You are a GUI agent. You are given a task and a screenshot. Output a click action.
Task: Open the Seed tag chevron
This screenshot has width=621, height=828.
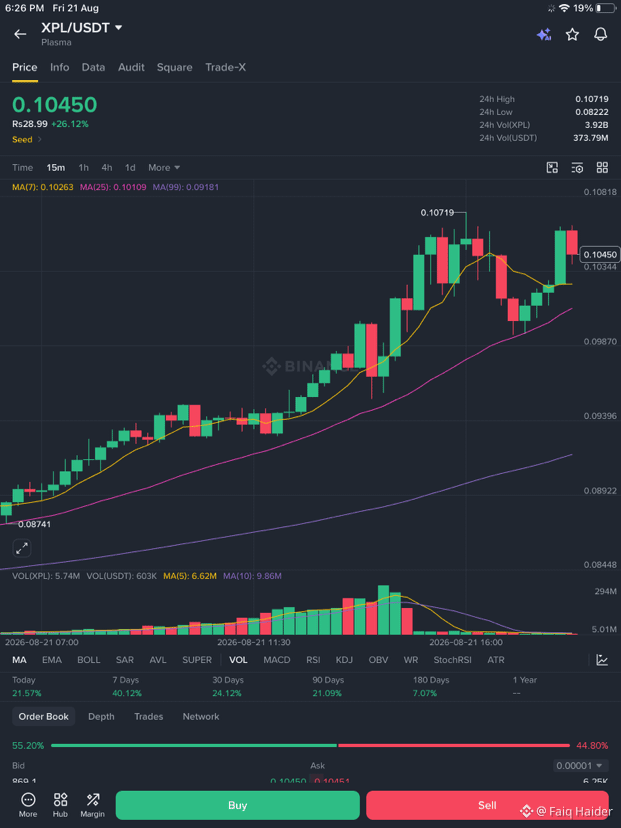click(40, 139)
